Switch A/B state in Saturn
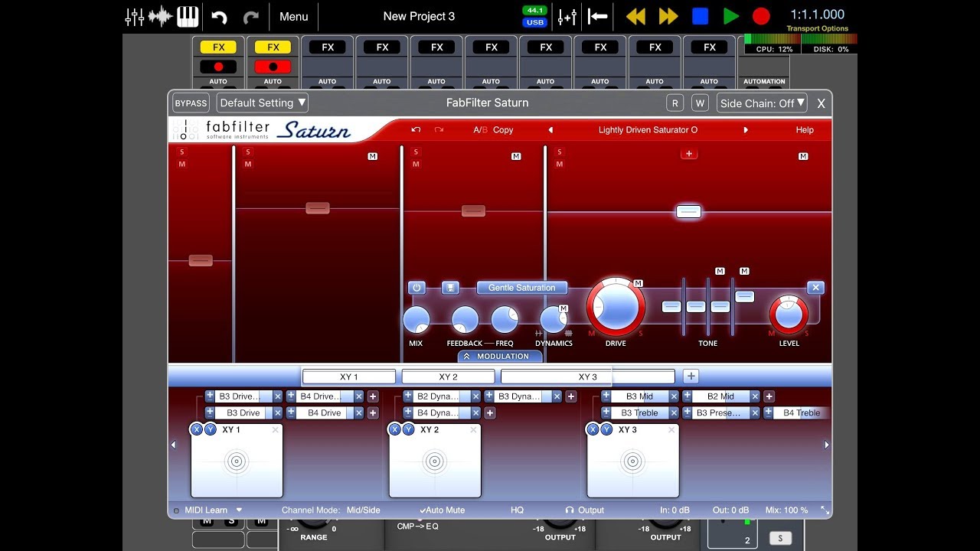The height and width of the screenshot is (551, 980). pyautogui.click(x=480, y=130)
